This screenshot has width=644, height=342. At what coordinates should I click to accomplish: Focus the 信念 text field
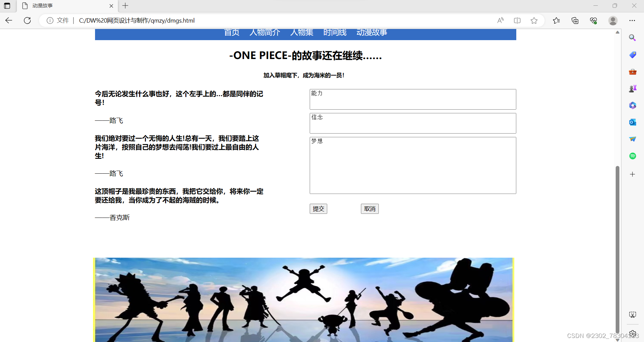(413, 123)
